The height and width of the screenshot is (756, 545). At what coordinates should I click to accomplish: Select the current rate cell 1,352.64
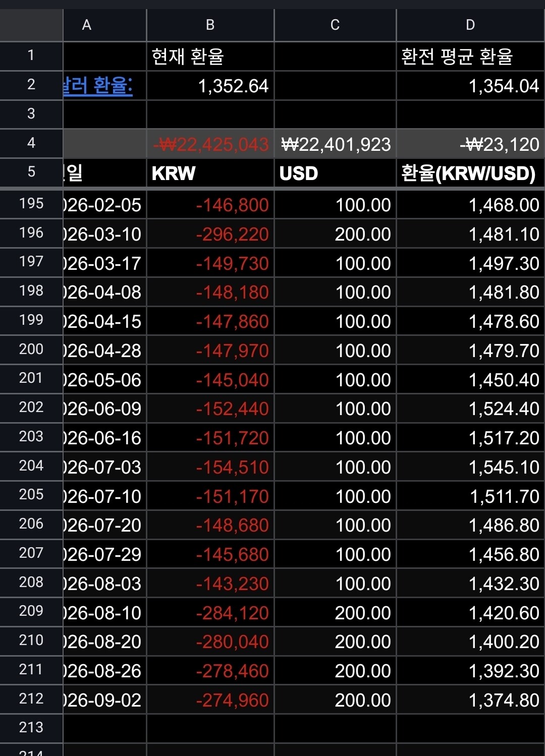click(210, 86)
